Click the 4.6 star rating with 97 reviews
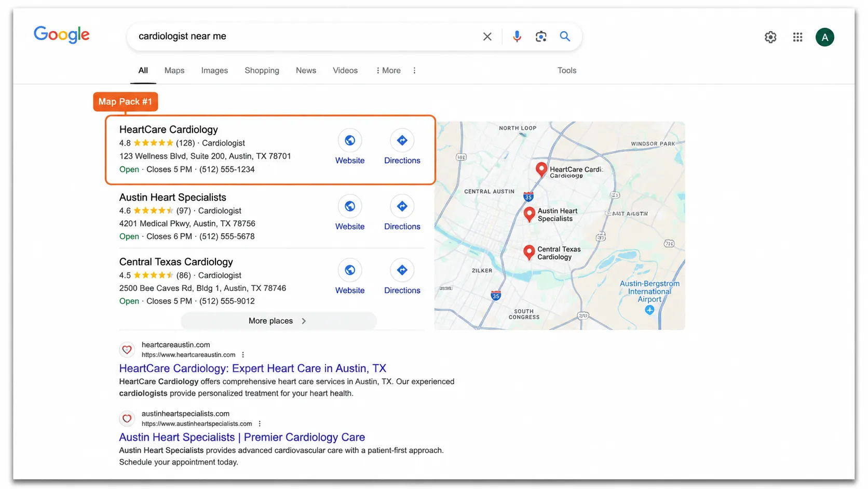The image size is (868, 489). pyautogui.click(x=155, y=211)
